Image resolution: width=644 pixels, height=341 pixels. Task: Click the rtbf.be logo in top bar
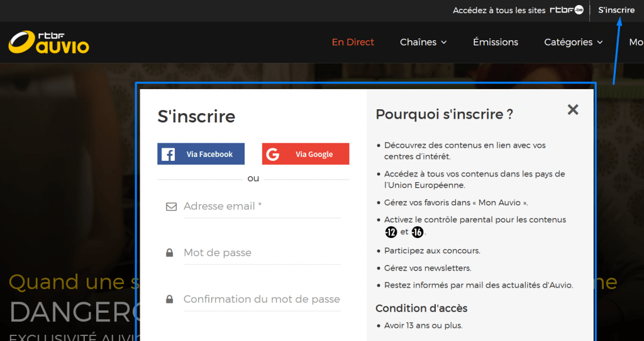tap(567, 10)
